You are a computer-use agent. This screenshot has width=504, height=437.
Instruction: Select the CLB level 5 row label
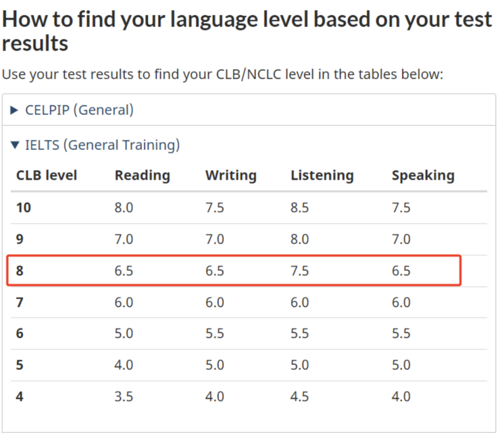point(20,365)
